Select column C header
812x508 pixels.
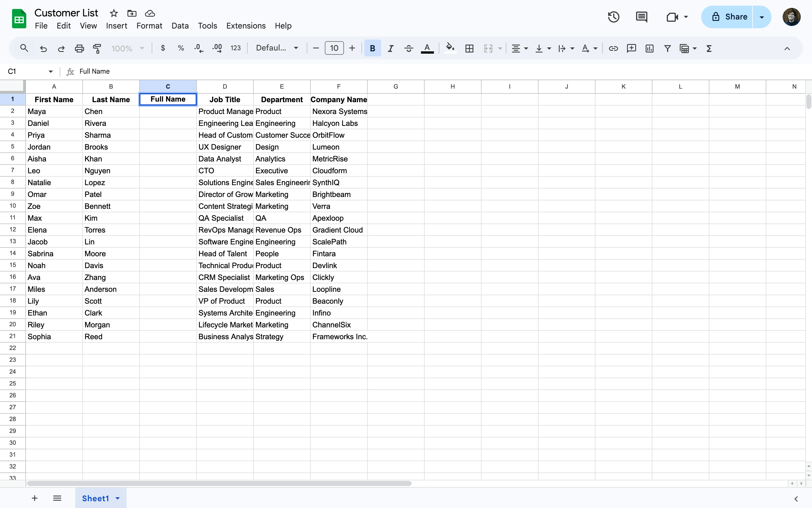click(x=168, y=86)
